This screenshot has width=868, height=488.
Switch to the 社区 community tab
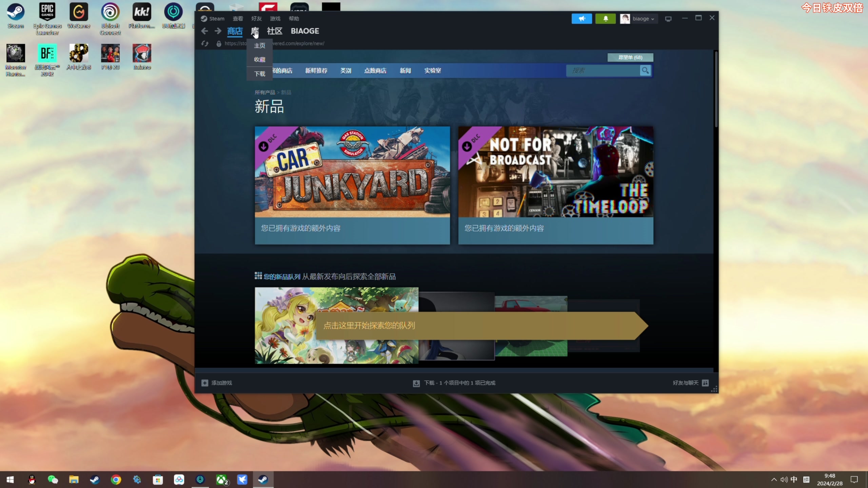[274, 31]
